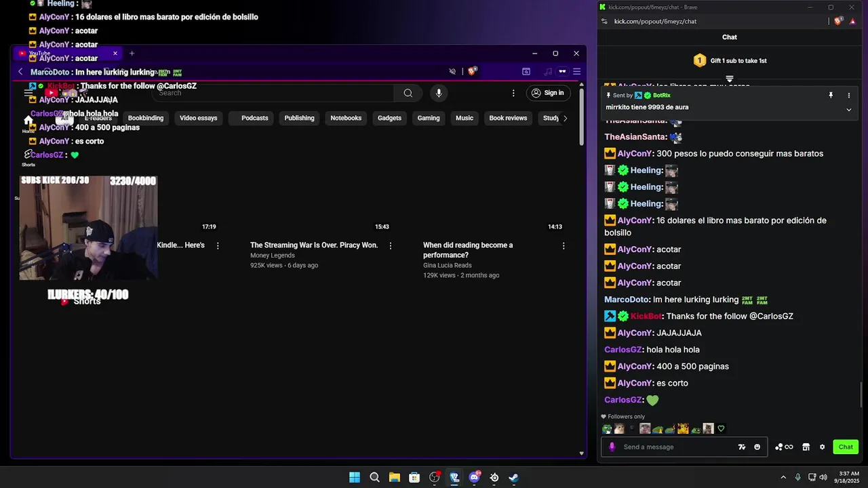This screenshot has height=488, width=868.
Task: Show more topic chips with right arrow
Action: click(x=566, y=118)
